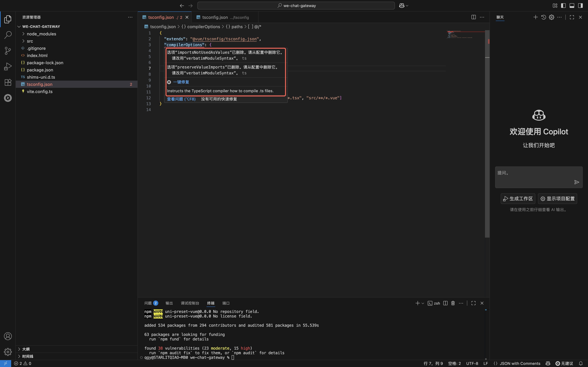Open Run and Debug view

(8, 67)
